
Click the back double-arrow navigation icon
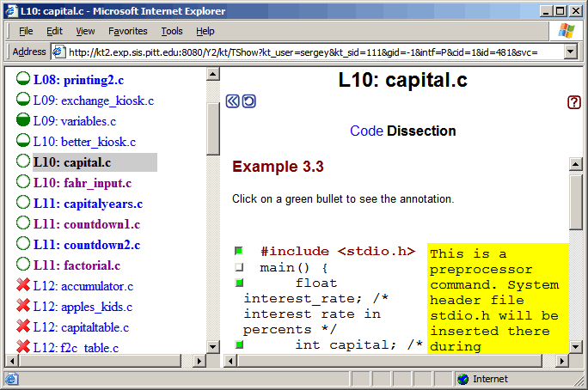[x=232, y=101]
